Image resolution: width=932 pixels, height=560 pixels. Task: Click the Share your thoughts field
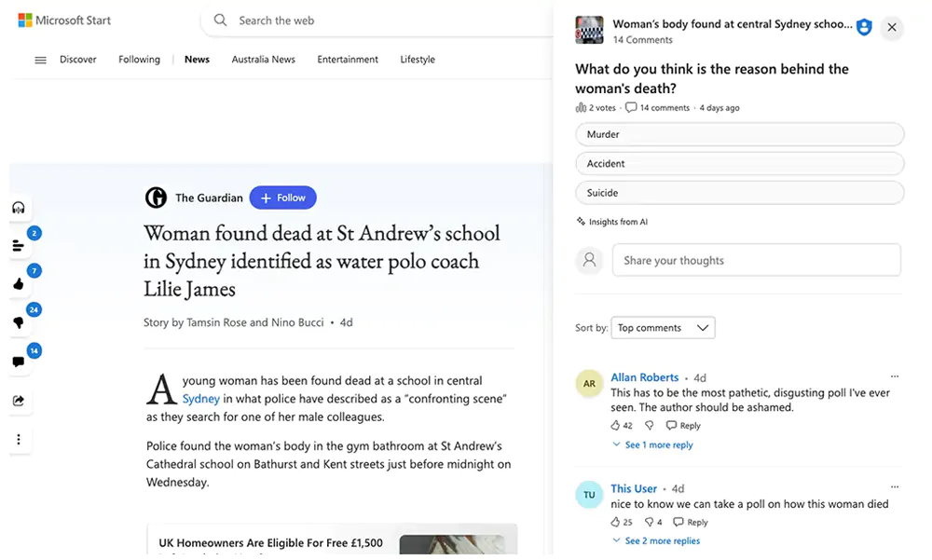click(x=757, y=260)
